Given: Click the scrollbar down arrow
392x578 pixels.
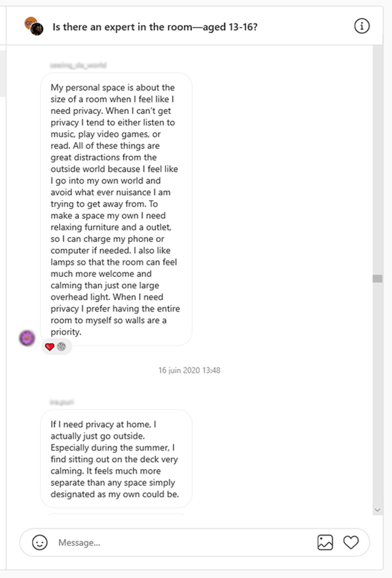Looking at the screenshot, I should (378, 510).
